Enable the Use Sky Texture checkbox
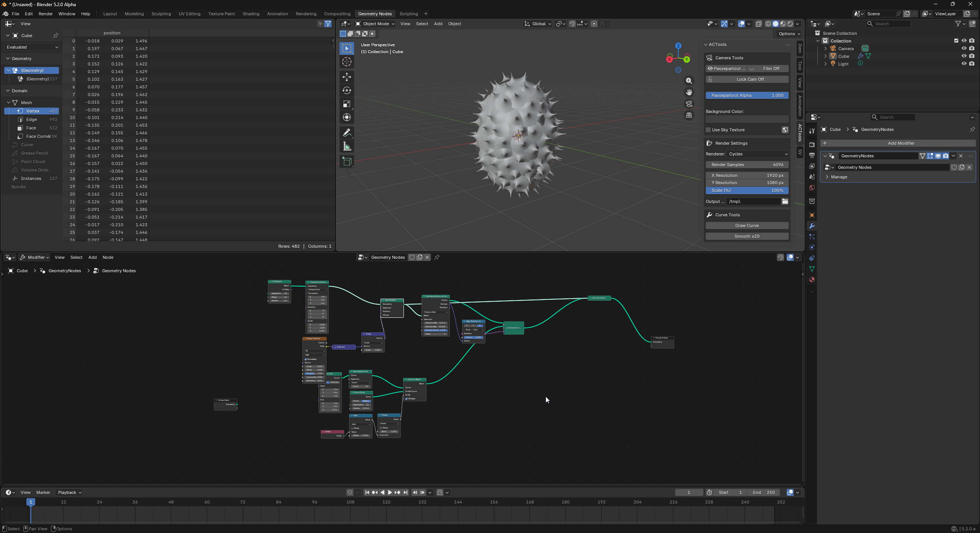Viewport: 980px width, 533px height. [708, 130]
